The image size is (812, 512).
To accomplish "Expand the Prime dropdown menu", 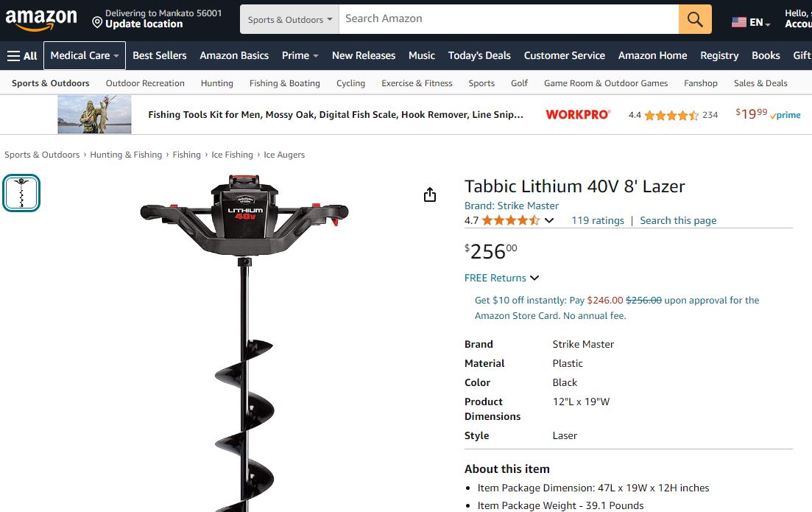I will click(x=300, y=55).
